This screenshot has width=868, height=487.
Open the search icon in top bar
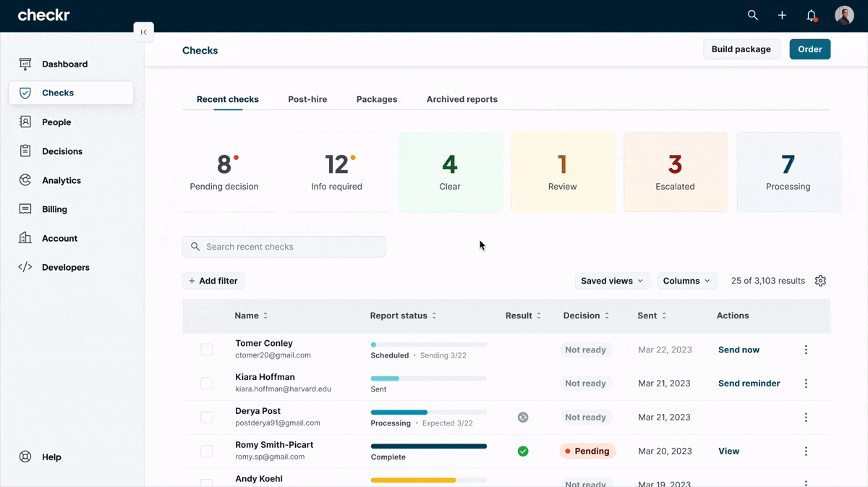(753, 15)
